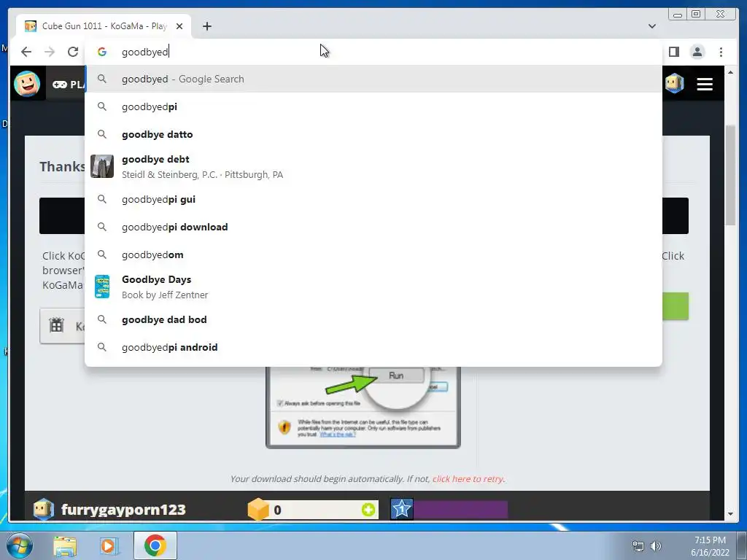This screenshot has height=560, width=747.
Task: Click the goodbye debt building thumbnail
Action: tap(102, 166)
